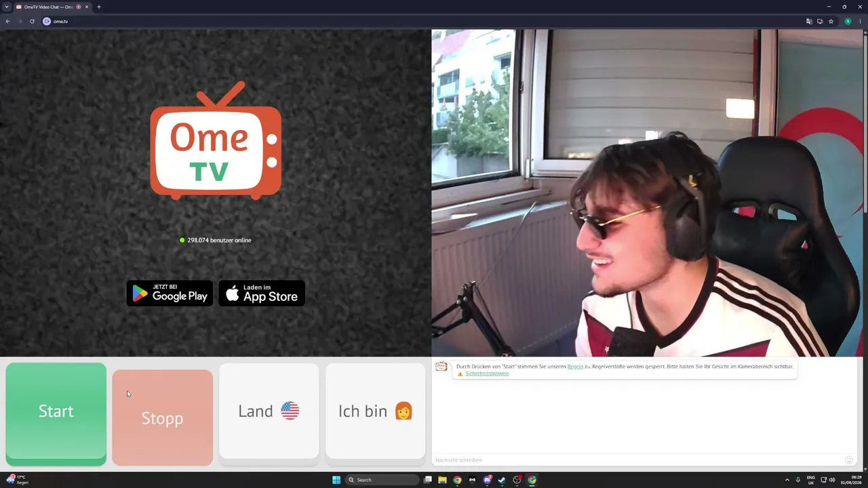The width and height of the screenshot is (868, 488).
Task: Open the black masked-face app on taskbar
Action: (x=473, y=480)
